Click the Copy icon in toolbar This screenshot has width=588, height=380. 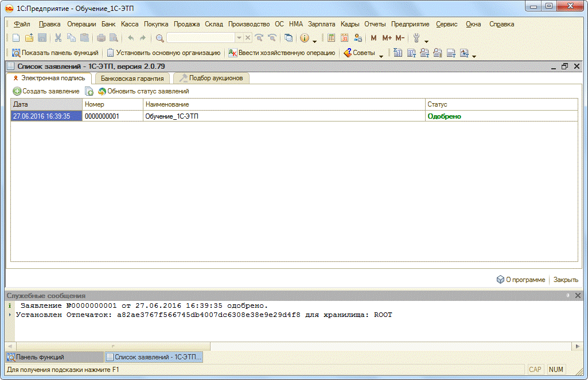pyautogui.click(x=71, y=38)
